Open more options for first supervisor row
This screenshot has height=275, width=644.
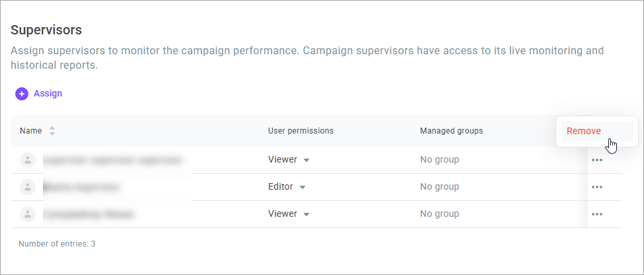tap(596, 160)
